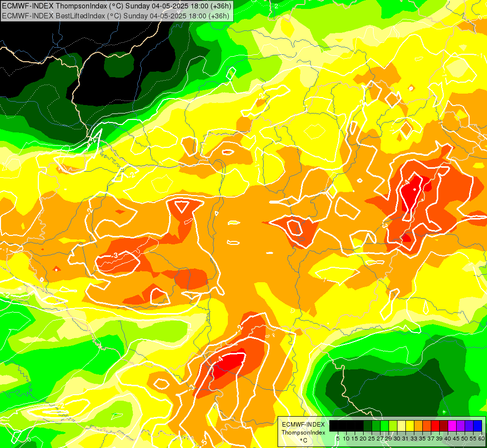Pick the indigo legend swatch (50–55)

tap(469, 426)
